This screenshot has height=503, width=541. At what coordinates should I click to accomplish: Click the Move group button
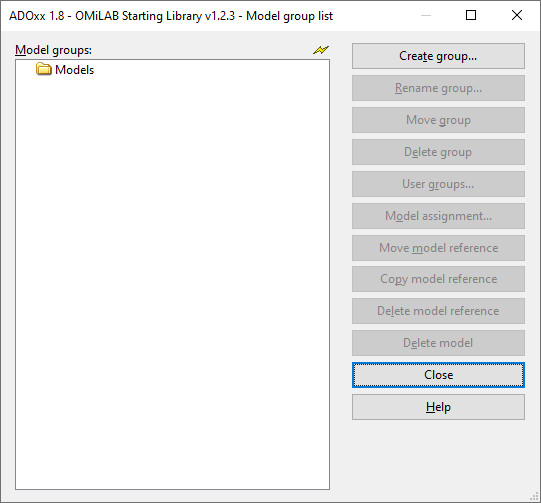[438, 120]
